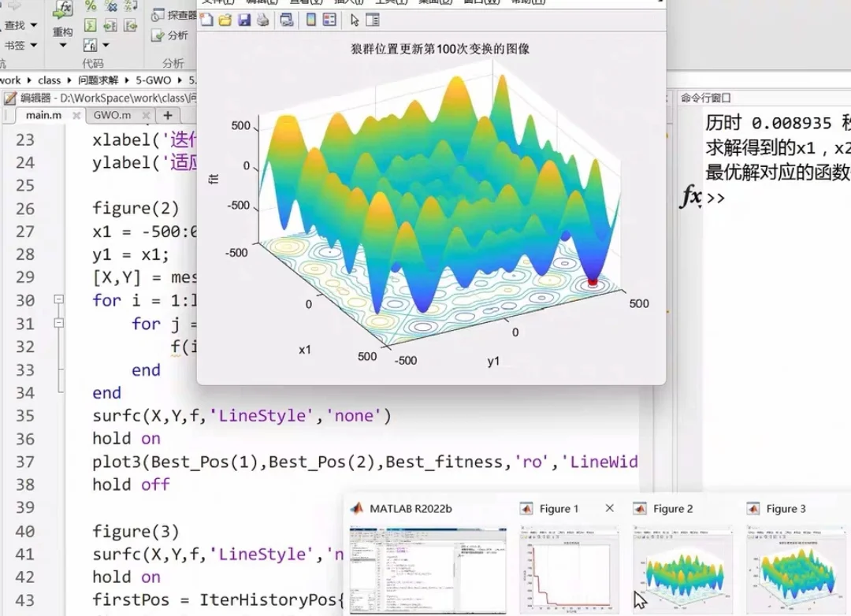851x616 pixels.
Task: Collapse the inner for loop at line 31
Action: click(58, 323)
